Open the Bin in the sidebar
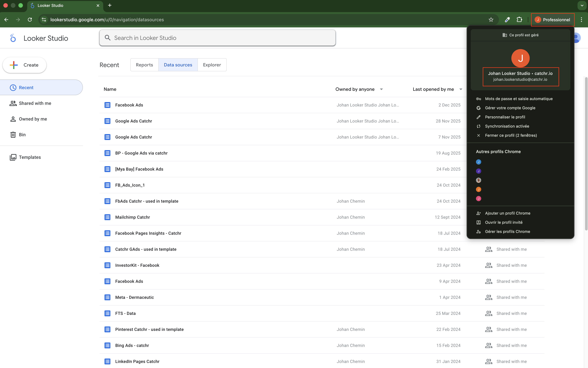588x368 pixels. click(22, 135)
